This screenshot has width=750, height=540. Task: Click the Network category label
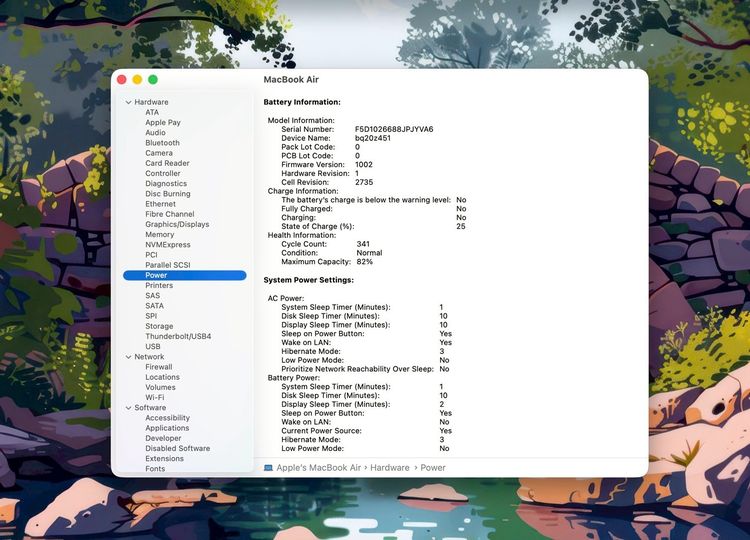click(x=149, y=357)
